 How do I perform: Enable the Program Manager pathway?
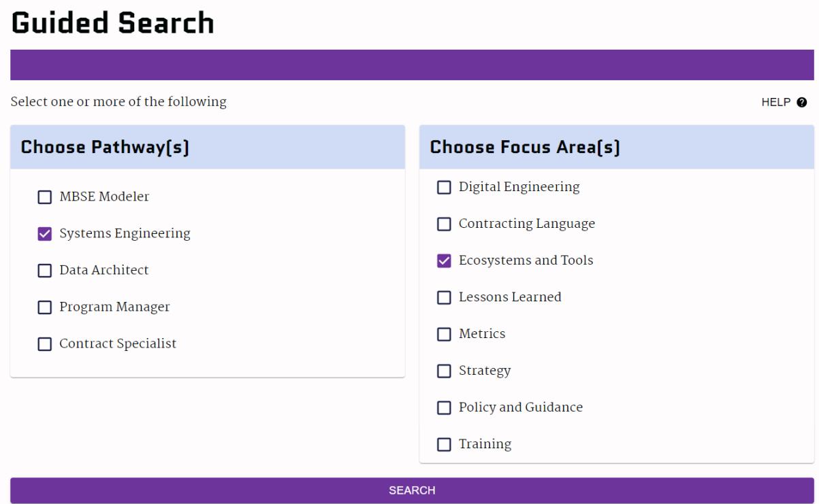[x=44, y=307]
